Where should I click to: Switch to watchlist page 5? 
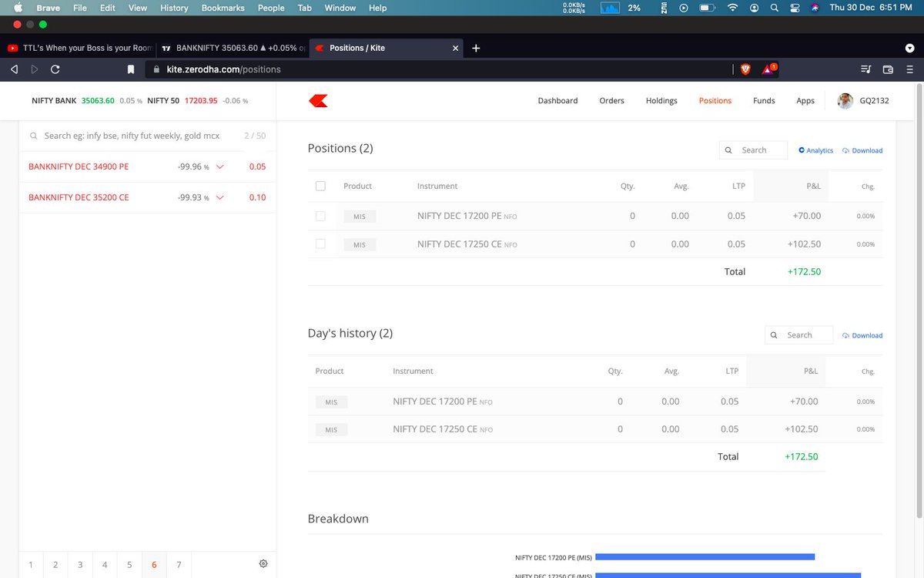tap(129, 565)
